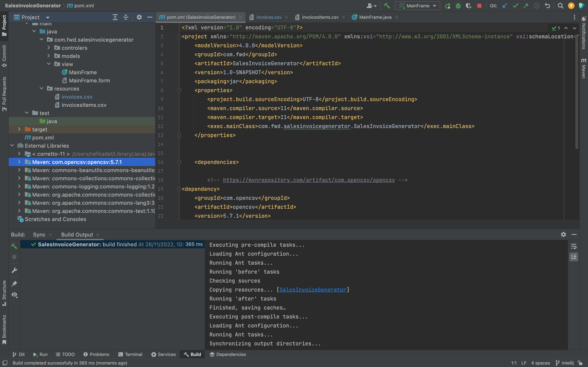588x367 pixels.
Task: Open MainFrame run configuration dropdown
Action: pos(418,6)
